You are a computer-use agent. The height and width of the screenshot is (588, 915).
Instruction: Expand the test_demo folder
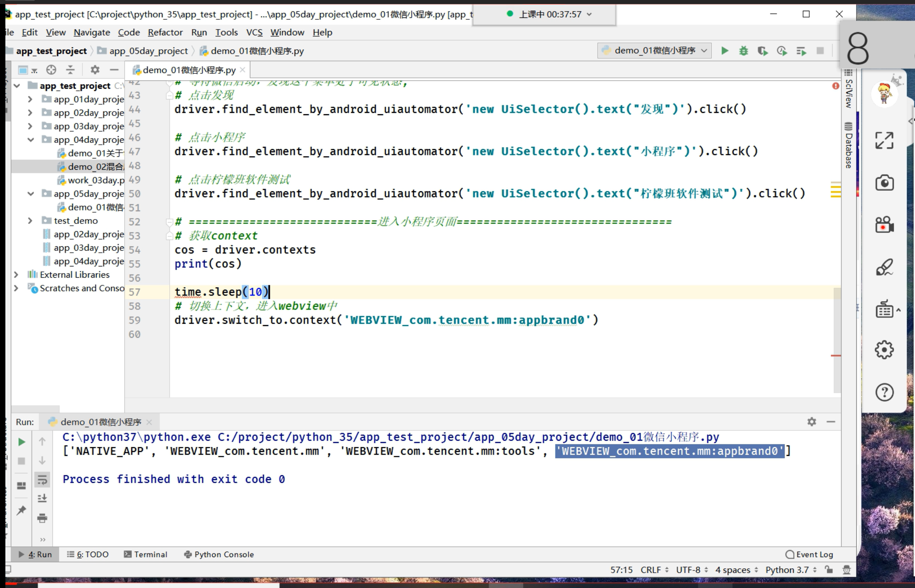[x=30, y=221]
